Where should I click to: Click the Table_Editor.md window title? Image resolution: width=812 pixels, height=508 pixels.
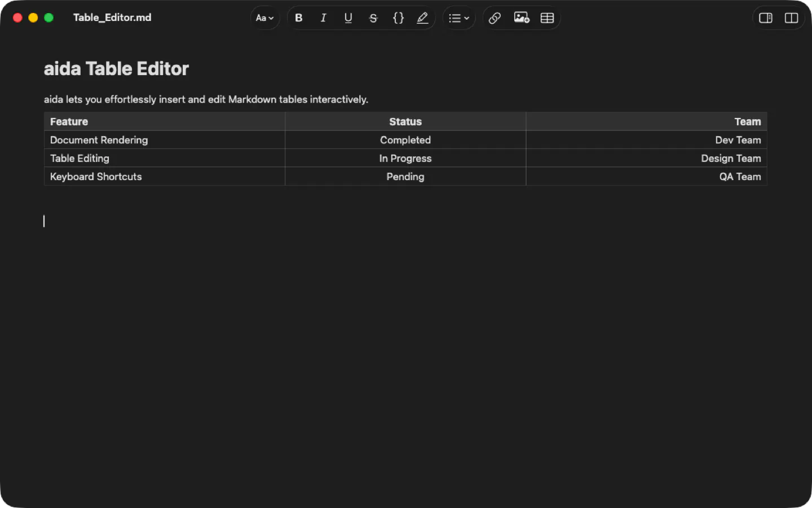pos(112,17)
